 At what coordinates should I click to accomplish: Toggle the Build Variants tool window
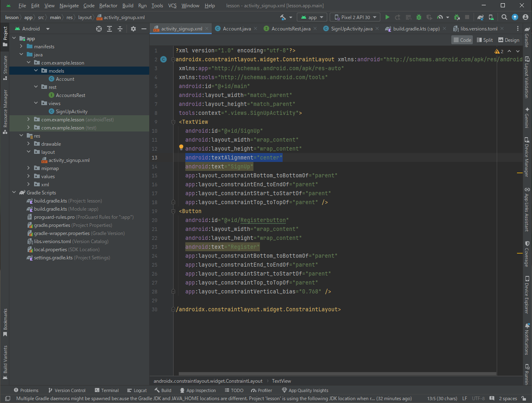pos(5,362)
